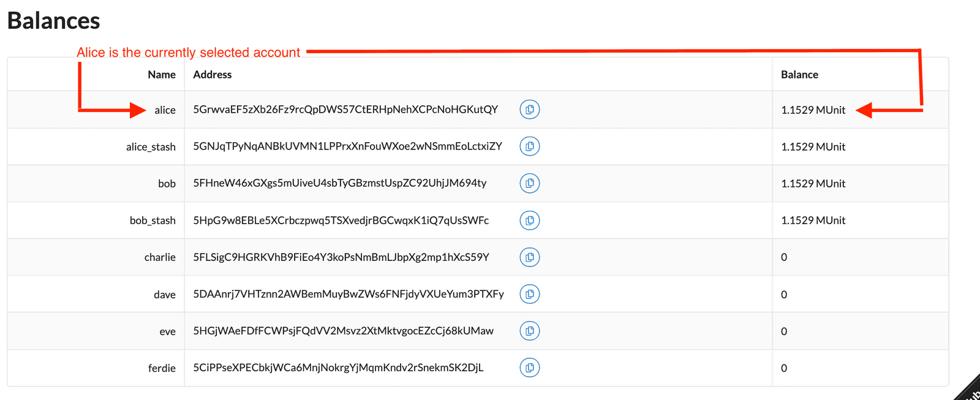Click bob's balance value
Image resolution: width=980 pixels, height=400 pixels.
click(x=813, y=184)
